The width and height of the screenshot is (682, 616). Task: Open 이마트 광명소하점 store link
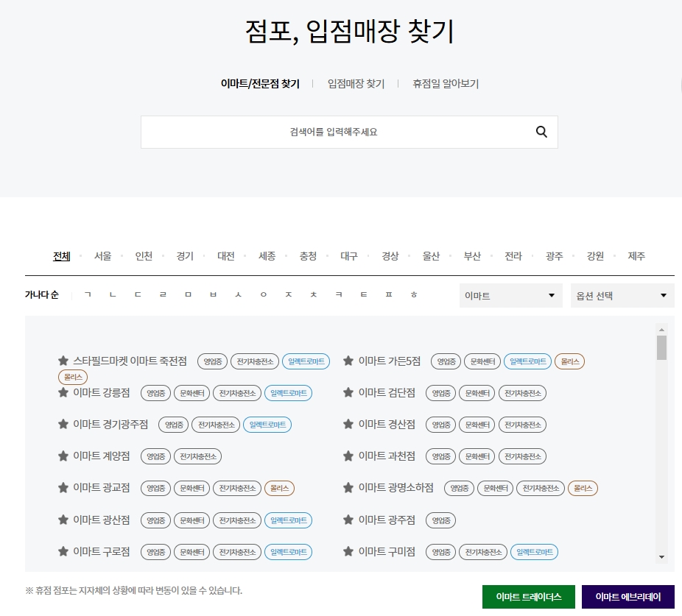coord(396,488)
